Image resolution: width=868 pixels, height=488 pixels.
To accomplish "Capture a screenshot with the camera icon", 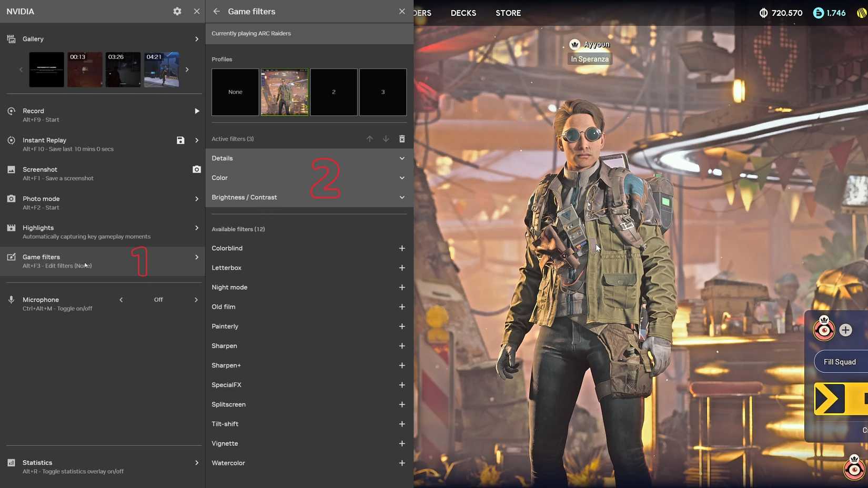I will tap(197, 169).
